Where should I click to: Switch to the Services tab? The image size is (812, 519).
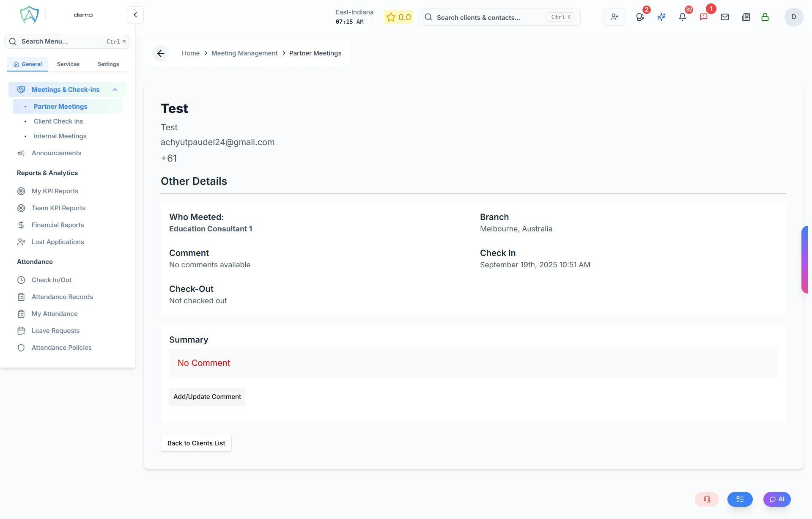(68, 64)
